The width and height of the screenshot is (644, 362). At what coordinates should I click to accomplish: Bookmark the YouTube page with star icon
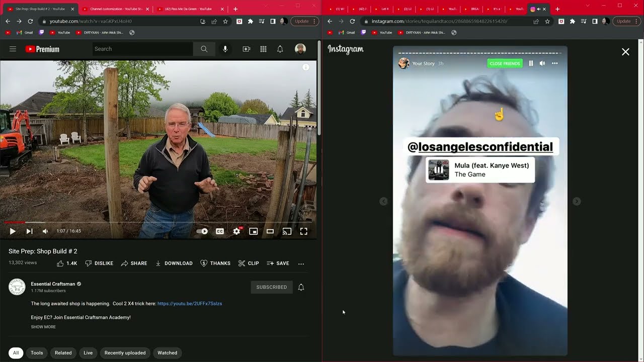[225, 21]
